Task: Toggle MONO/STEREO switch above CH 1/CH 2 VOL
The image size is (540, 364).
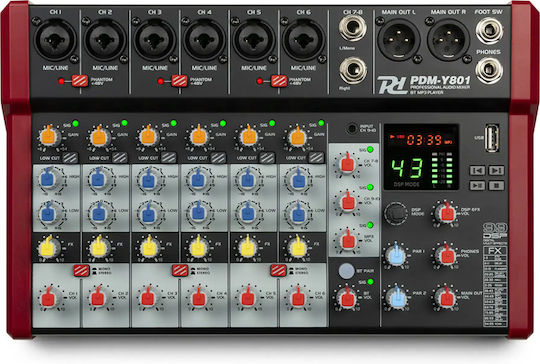Action: pyautogui.click(x=81, y=270)
